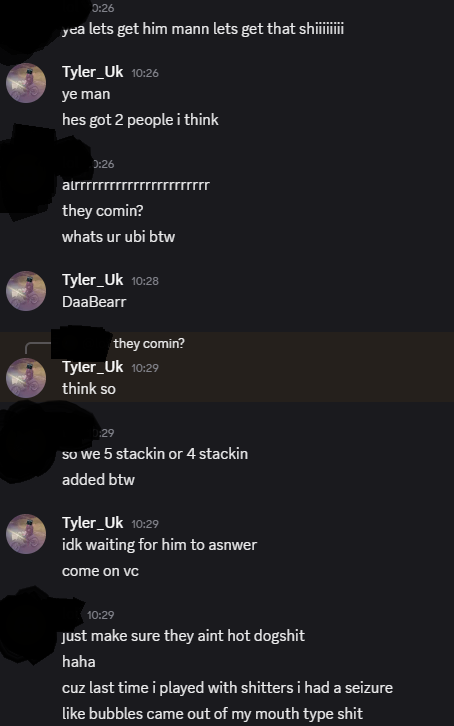
Task: Click the 10:26 timestamp next to Tyler_Uk
Action: (145, 73)
